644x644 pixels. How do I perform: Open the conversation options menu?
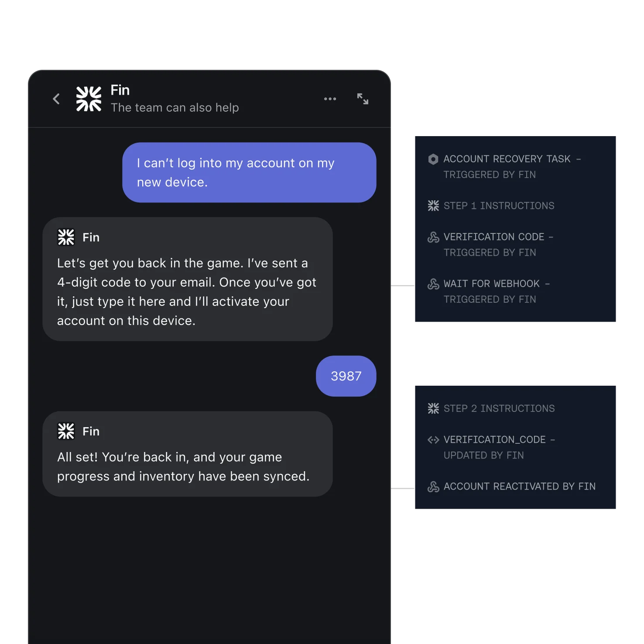(330, 99)
